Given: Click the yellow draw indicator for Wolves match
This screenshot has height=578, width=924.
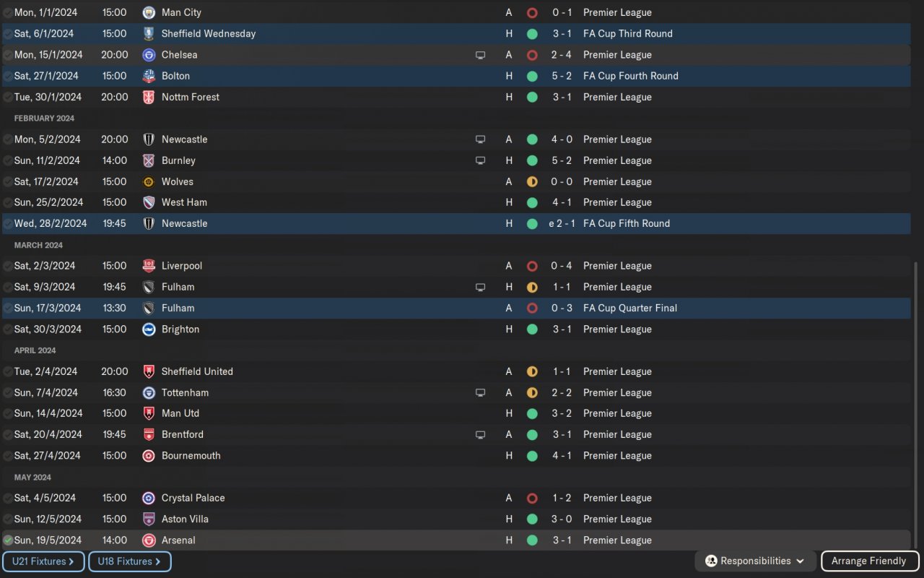Looking at the screenshot, I should 532,181.
